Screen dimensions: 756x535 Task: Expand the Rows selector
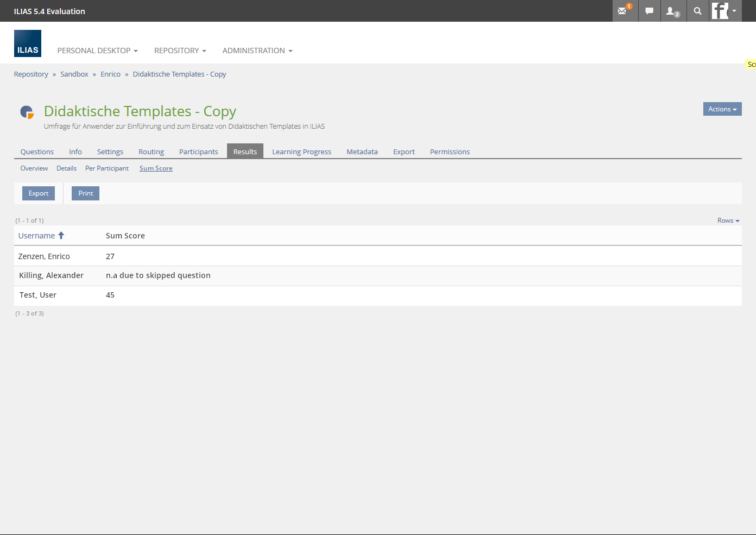[x=728, y=221]
